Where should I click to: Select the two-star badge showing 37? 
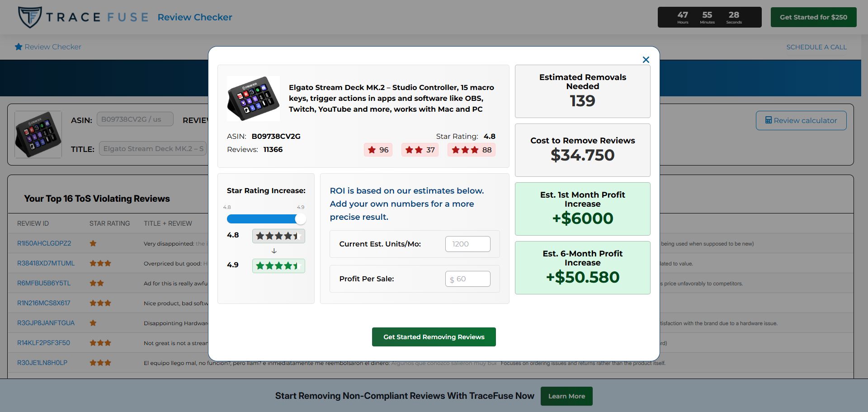(420, 150)
